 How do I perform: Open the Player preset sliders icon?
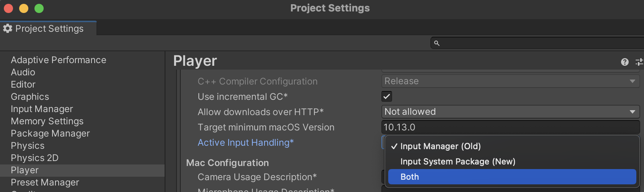pos(639,62)
